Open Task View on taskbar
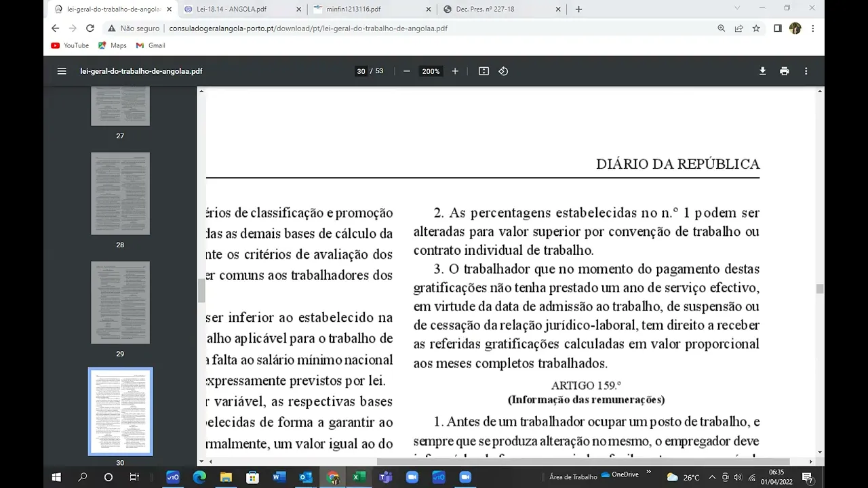The image size is (868, 488). 134,477
